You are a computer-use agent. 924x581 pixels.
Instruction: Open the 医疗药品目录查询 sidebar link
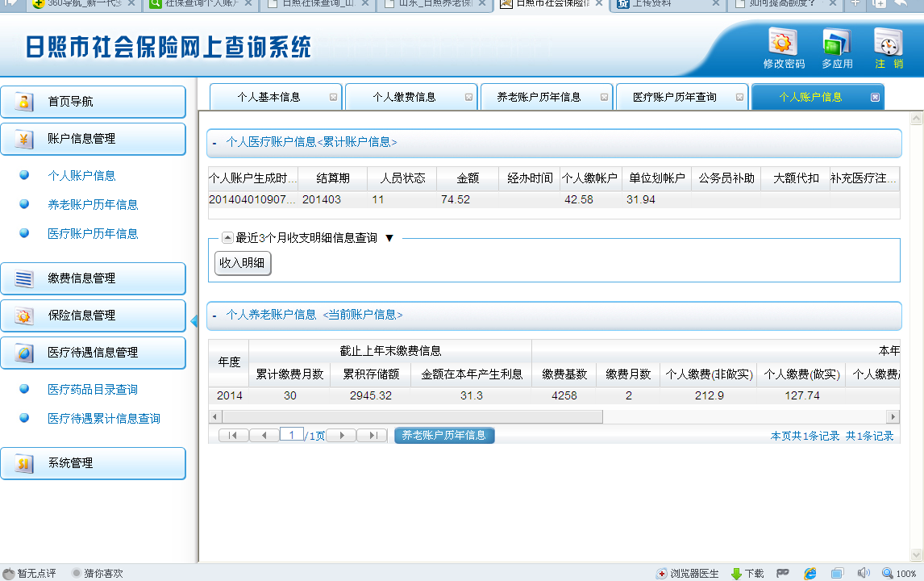coord(92,390)
